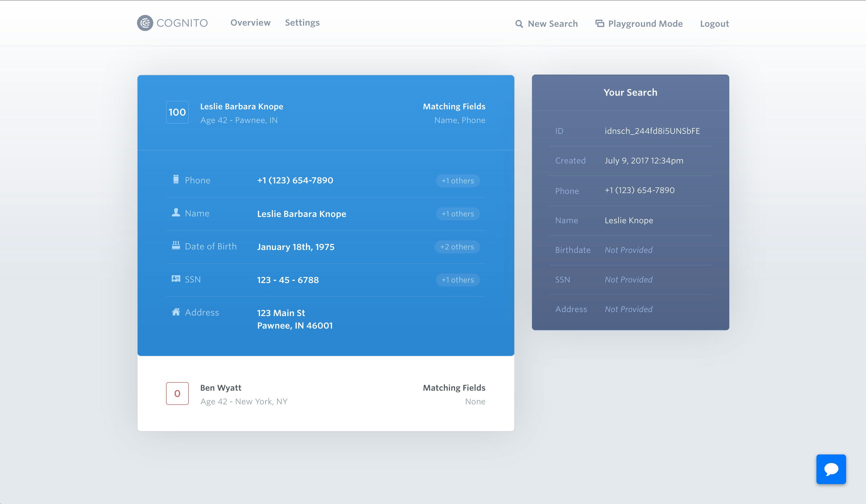
Task: Expand +1 others for Name
Action: click(458, 214)
